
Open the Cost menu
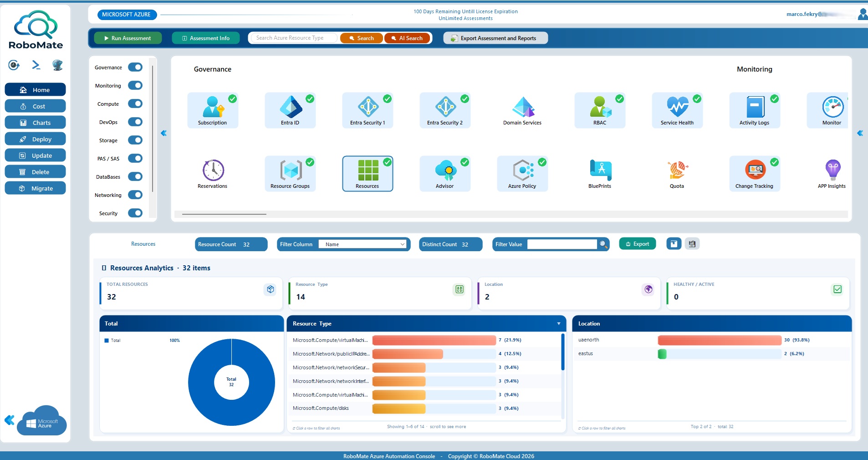point(35,106)
